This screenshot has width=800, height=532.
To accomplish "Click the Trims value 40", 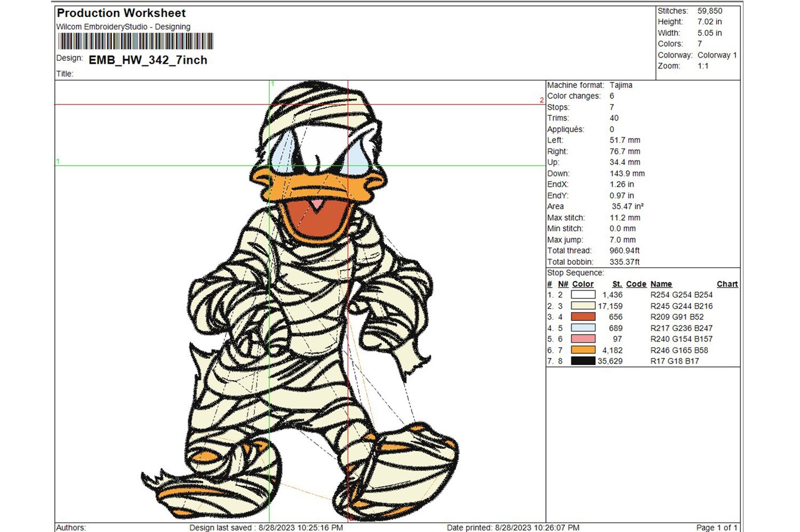I will click(x=614, y=118).
